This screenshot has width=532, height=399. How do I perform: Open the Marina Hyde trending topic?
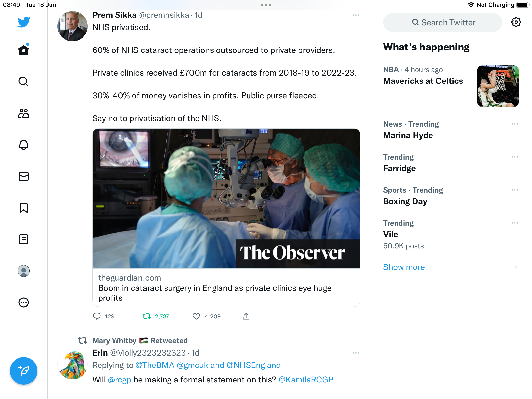point(408,135)
